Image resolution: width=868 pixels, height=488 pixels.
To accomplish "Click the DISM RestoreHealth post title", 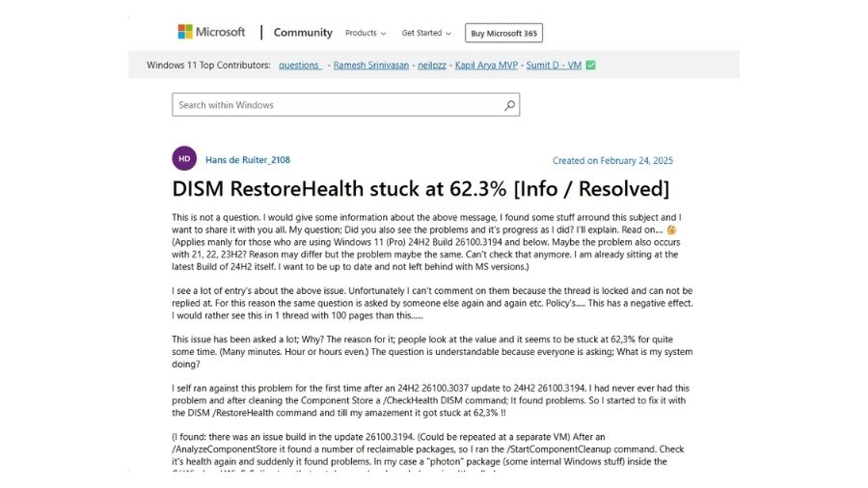I will tap(420, 189).
